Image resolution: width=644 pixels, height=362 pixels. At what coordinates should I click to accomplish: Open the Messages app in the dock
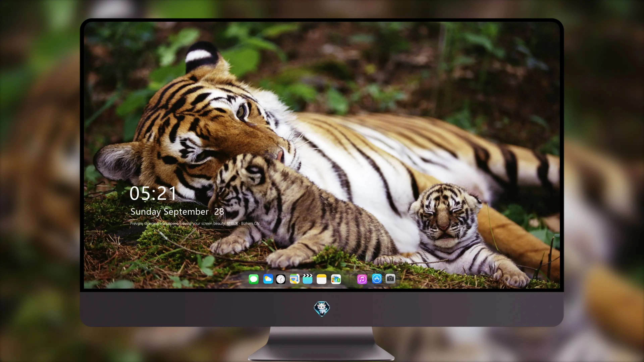click(254, 279)
